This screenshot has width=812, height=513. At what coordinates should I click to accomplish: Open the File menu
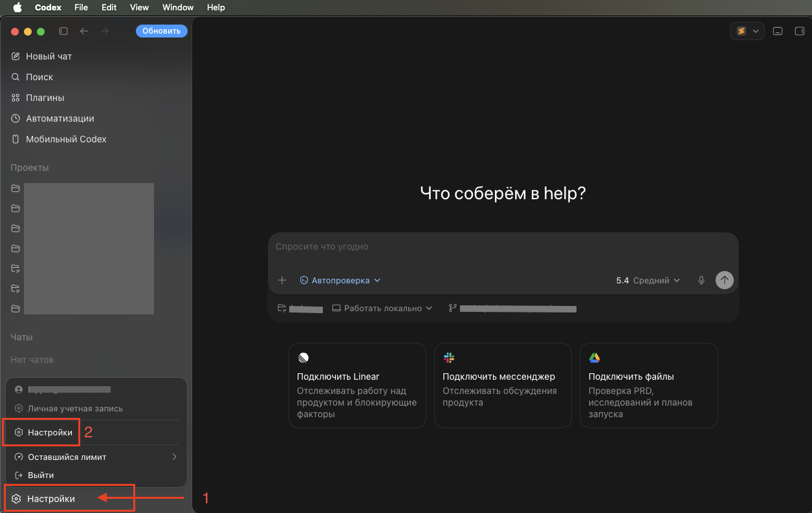(x=81, y=7)
